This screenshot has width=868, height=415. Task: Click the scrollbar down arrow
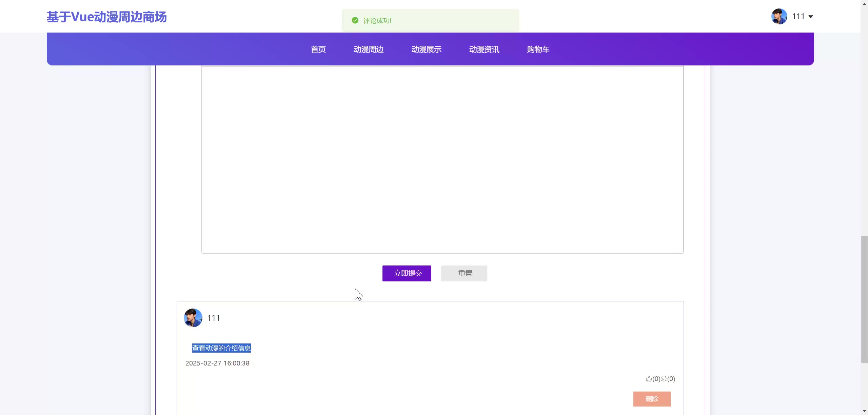coord(864,411)
